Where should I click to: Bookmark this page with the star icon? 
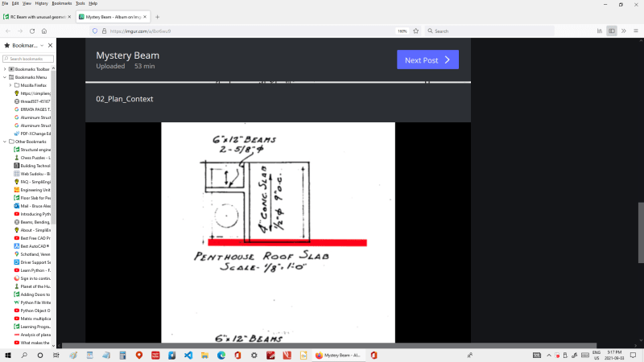pyautogui.click(x=415, y=31)
